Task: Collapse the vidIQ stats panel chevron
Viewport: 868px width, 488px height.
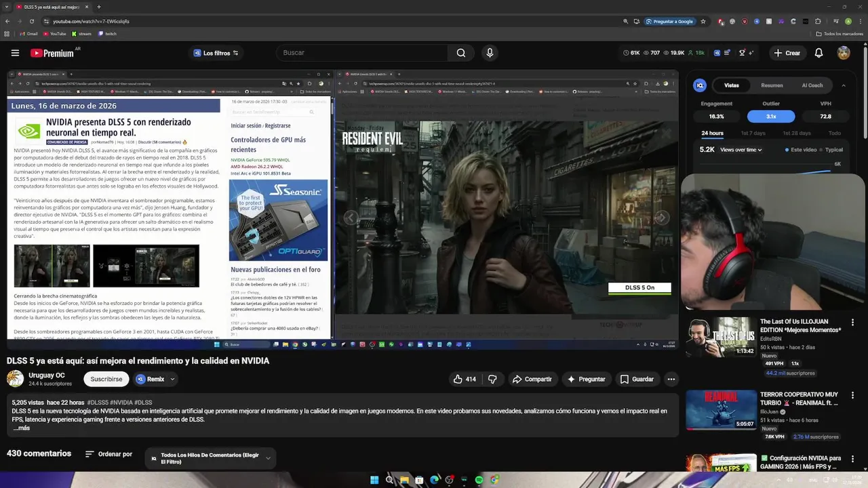Action: coord(844,85)
